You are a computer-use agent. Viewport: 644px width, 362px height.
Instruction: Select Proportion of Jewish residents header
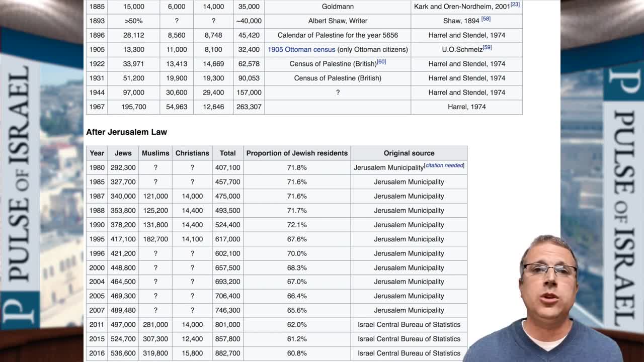coord(297,153)
